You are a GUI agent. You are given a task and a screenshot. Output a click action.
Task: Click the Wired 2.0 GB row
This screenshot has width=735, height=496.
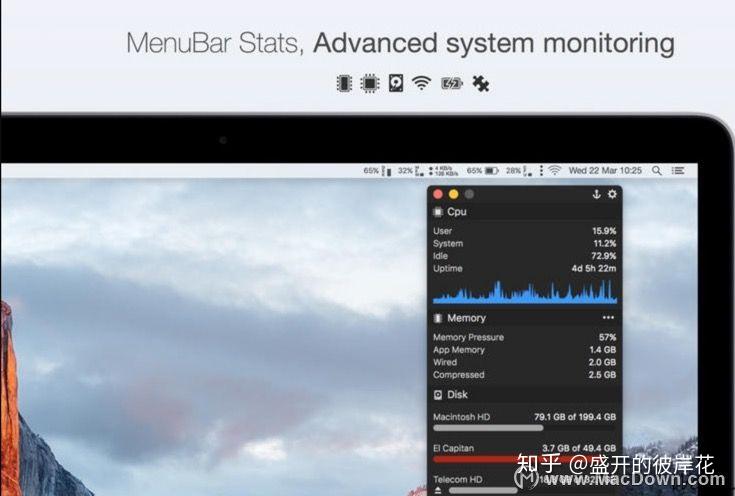coord(525,362)
